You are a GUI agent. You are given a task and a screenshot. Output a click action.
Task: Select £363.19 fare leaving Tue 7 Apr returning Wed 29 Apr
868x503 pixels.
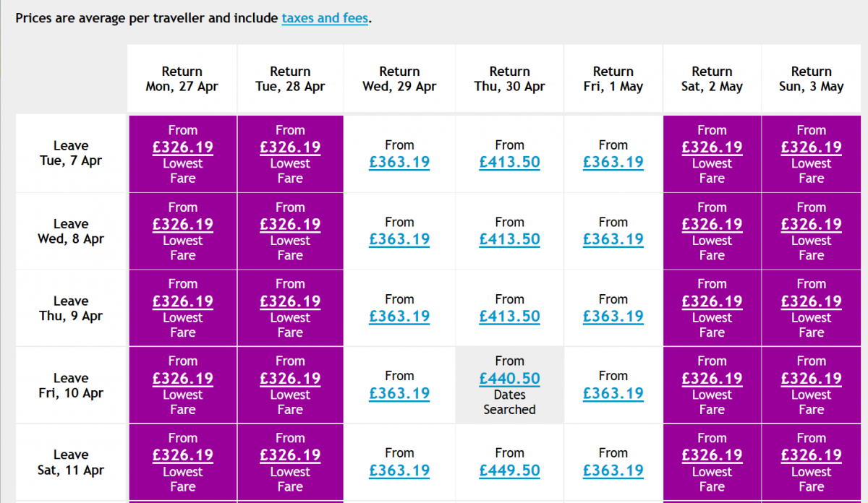click(399, 162)
